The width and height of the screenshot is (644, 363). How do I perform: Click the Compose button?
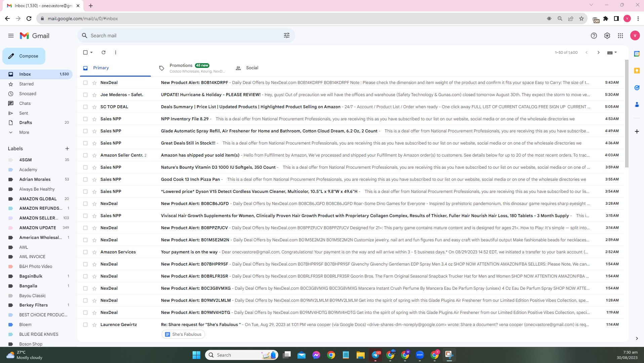(24, 56)
